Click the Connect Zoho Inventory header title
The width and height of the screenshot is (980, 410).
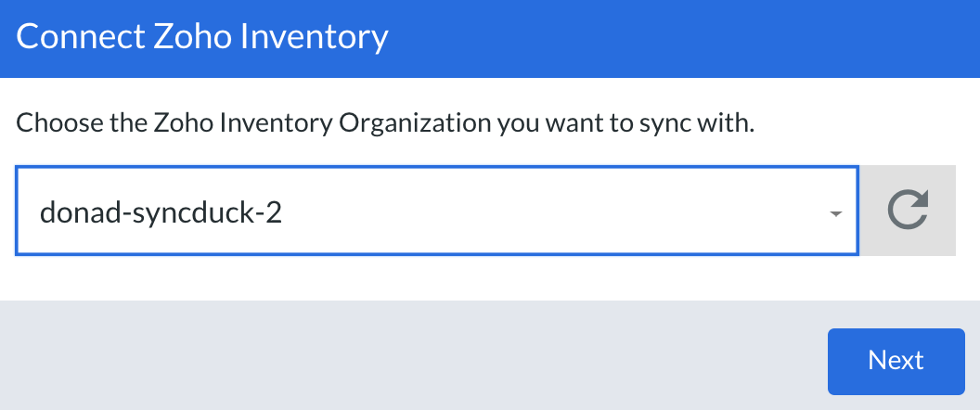[x=202, y=37]
